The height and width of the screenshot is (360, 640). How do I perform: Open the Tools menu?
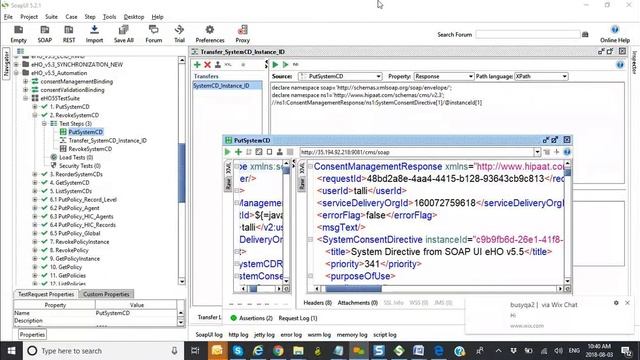point(109,17)
